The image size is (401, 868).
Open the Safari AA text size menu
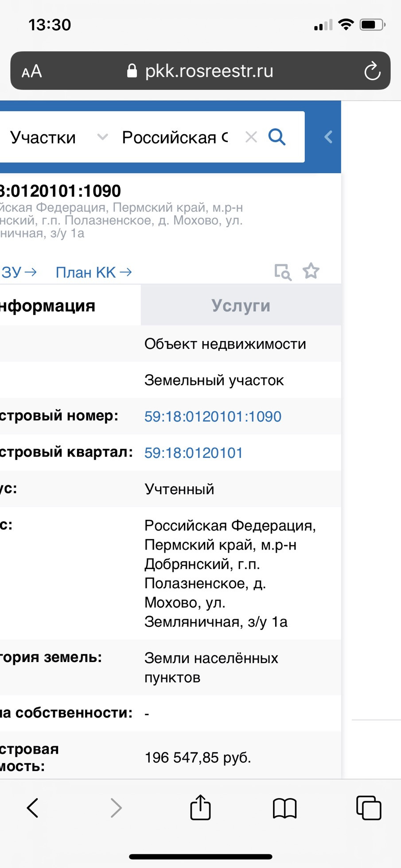tap(32, 71)
